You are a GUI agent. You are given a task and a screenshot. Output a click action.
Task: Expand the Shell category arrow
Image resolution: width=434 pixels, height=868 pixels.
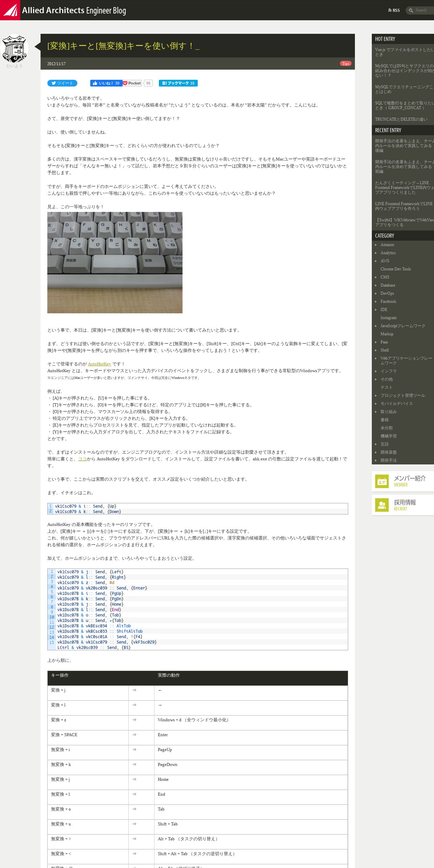point(376,350)
